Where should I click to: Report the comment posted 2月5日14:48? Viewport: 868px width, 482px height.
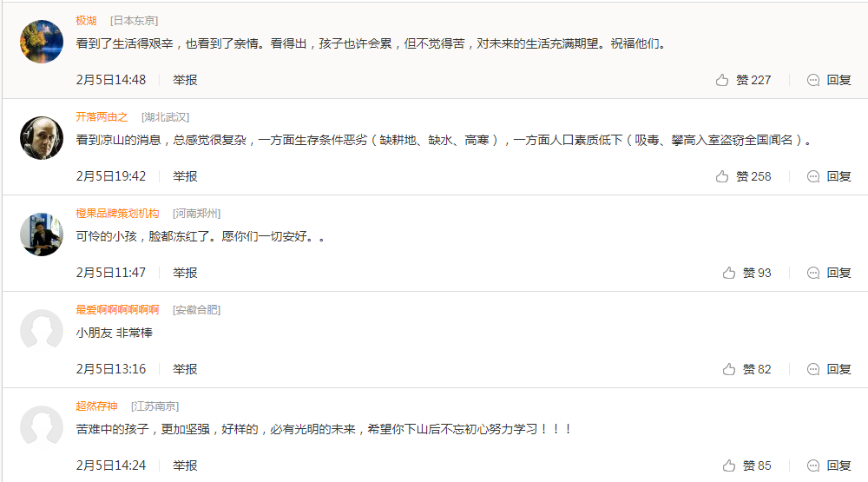pyautogui.click(x=185, y=80)
